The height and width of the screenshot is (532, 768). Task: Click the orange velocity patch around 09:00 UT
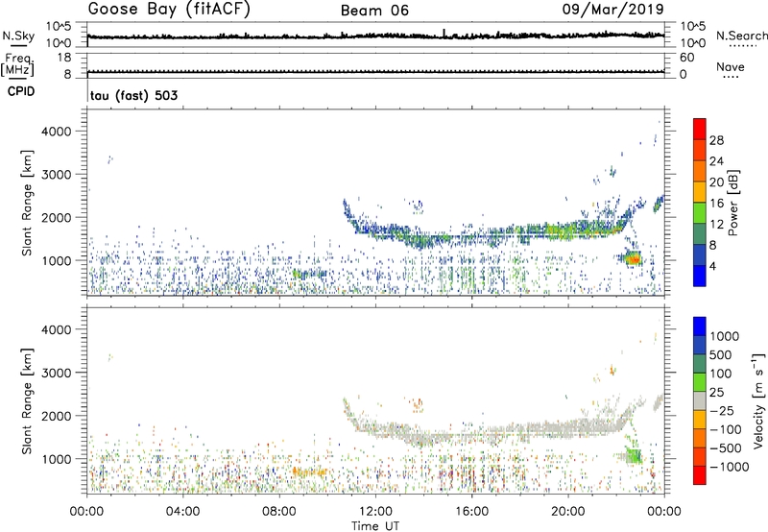point(310,472)
